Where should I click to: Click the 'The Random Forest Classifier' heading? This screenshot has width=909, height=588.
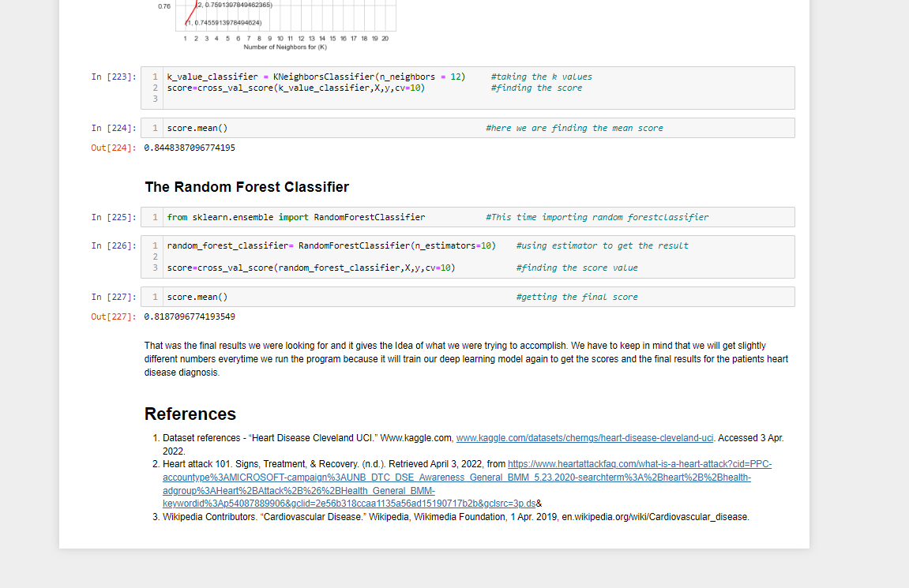(247, 187)
